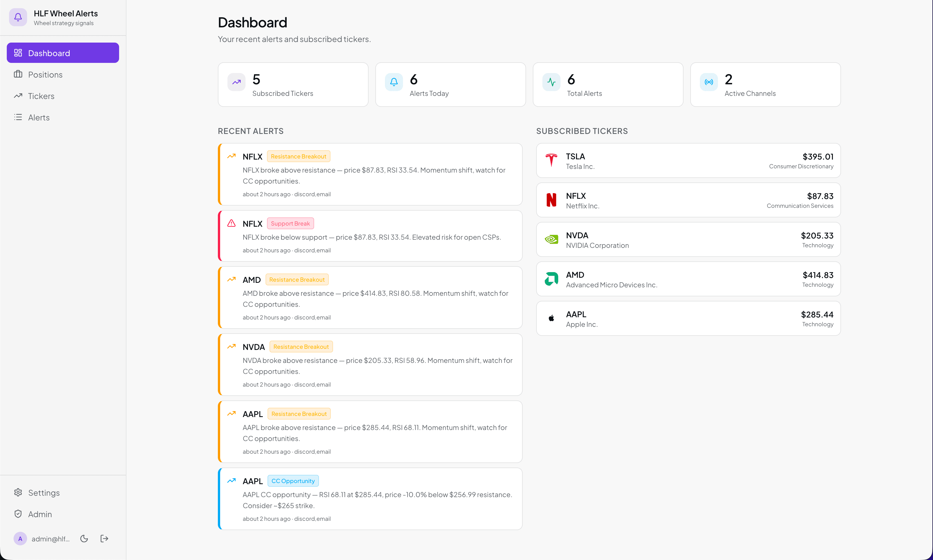933x560 pixels.
Task: Click the AMD Resistance Breakout badge
Action: [297, 280]
